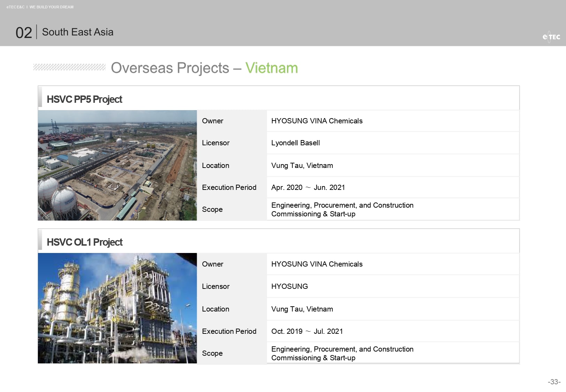Click the eTEC logo in the header
Viewport: 566px width, 392px height.
coord(551,37)
